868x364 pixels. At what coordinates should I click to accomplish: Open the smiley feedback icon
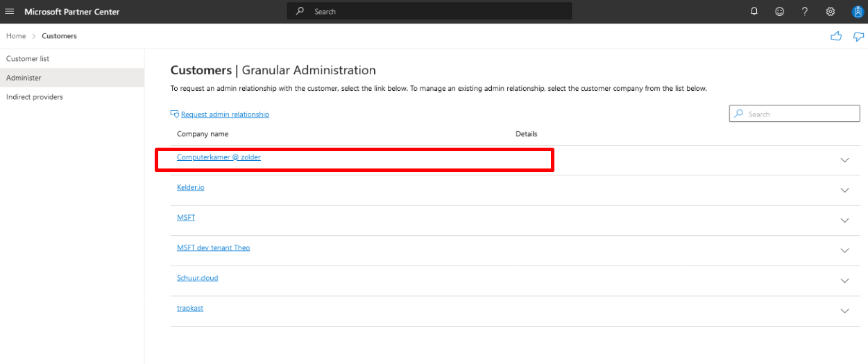pyautogui.click(x=780, y=12)
